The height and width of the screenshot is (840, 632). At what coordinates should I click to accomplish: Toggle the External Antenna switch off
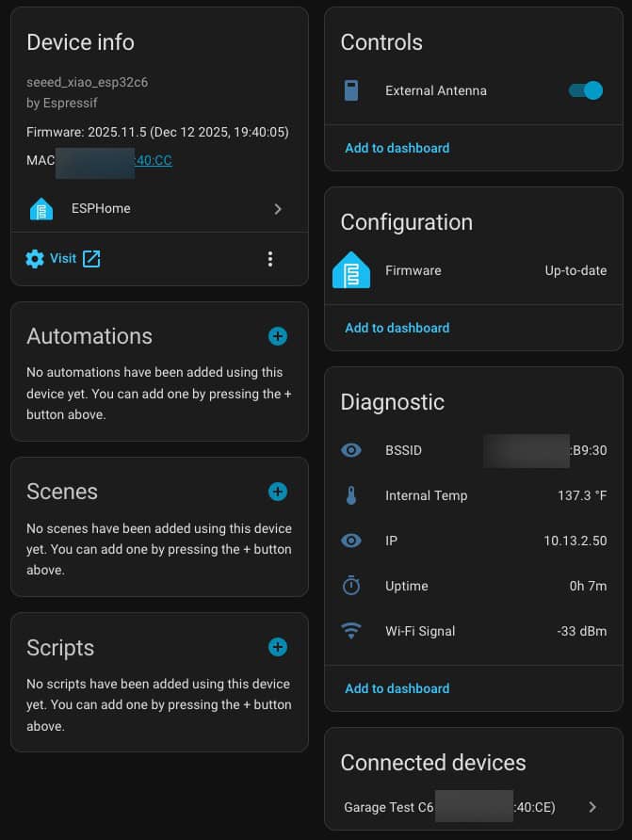[x=585, y=91]
